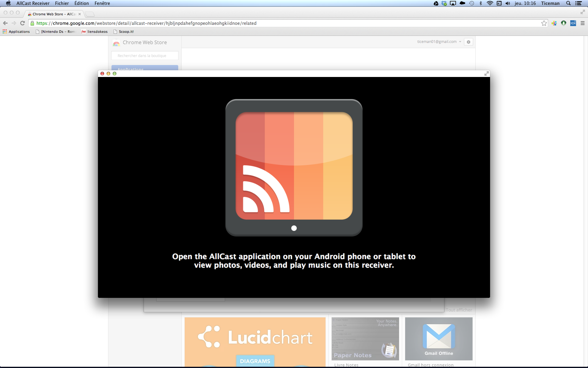The height and width of the screenshot is (368, 588).
Task: Click the Tout afficher link
Action: click(459, 310)
